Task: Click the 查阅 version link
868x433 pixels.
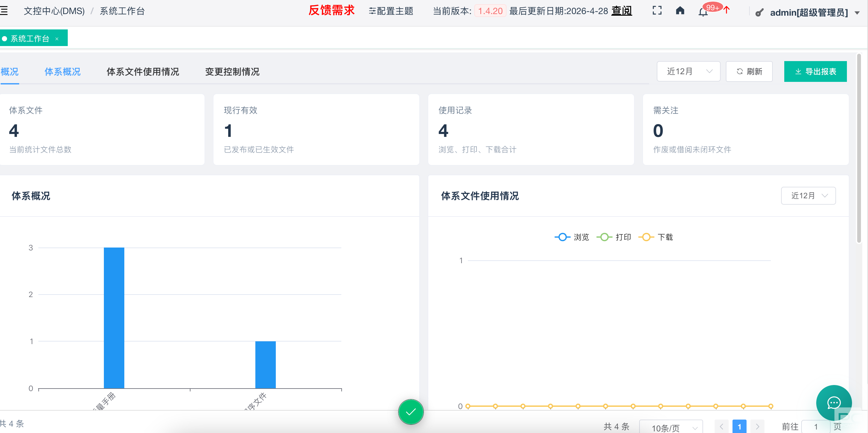Action: click(621, 11)
